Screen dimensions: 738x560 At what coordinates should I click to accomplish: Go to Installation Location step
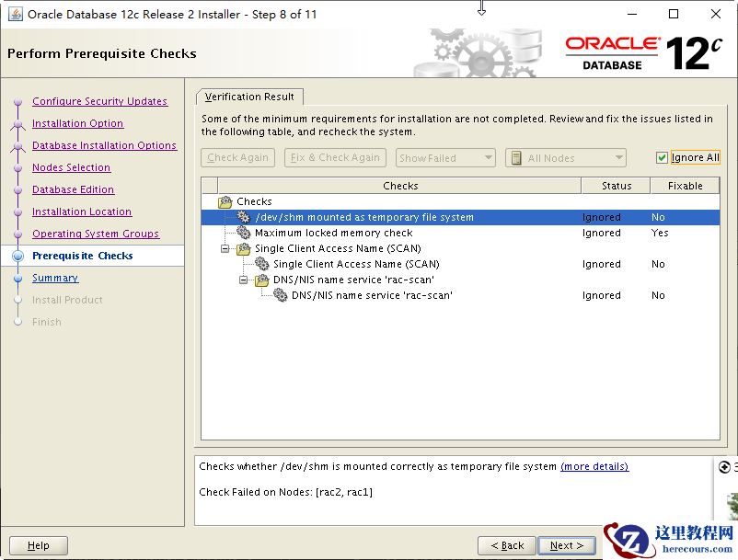82,211
